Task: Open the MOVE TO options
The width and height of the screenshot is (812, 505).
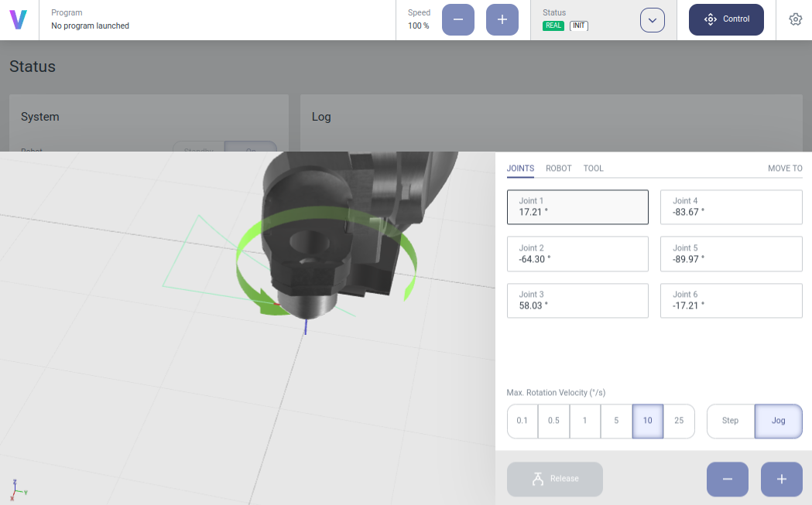Action: pos(784,168)
